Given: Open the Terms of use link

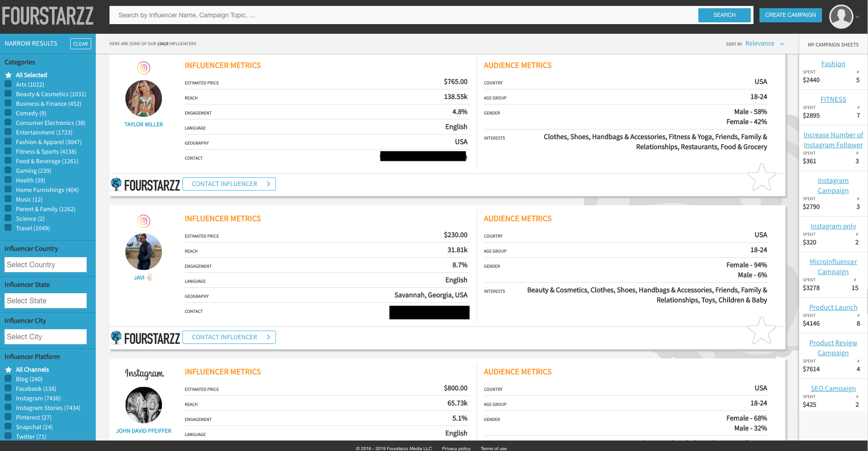Looking at the screenshot, I should (x=494, y=448).
